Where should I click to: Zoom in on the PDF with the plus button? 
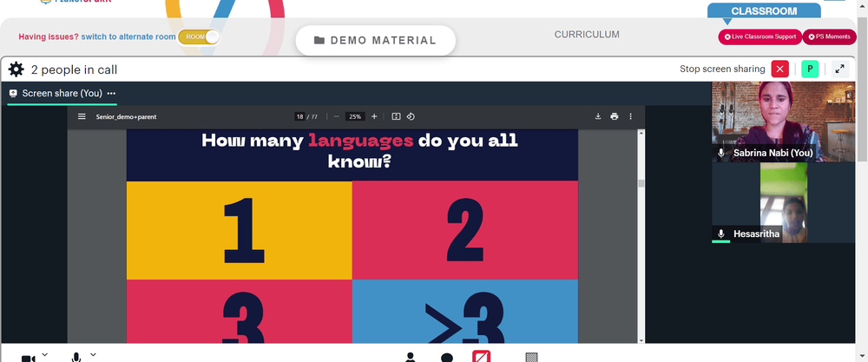(x=374, y=116)
